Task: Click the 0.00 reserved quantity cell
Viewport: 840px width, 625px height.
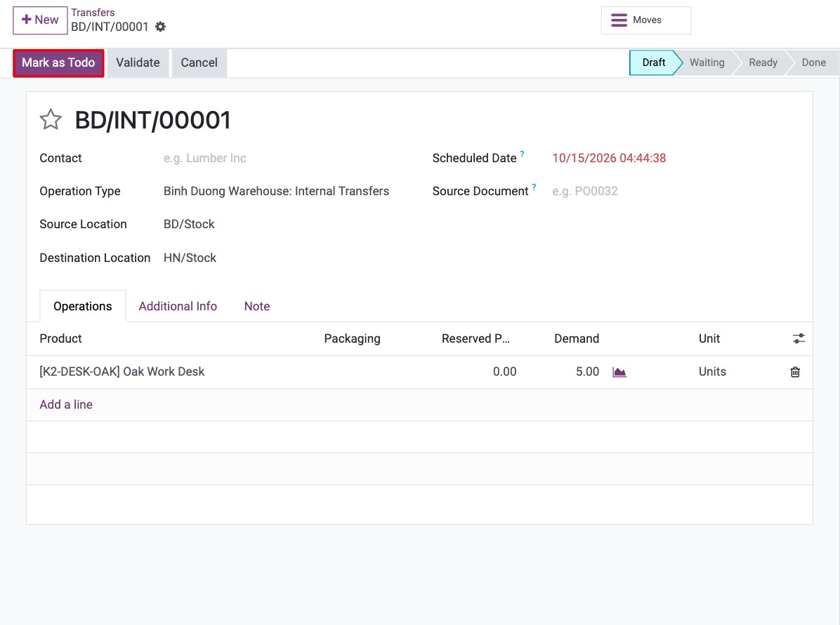Action: click(x=505, y=371)
